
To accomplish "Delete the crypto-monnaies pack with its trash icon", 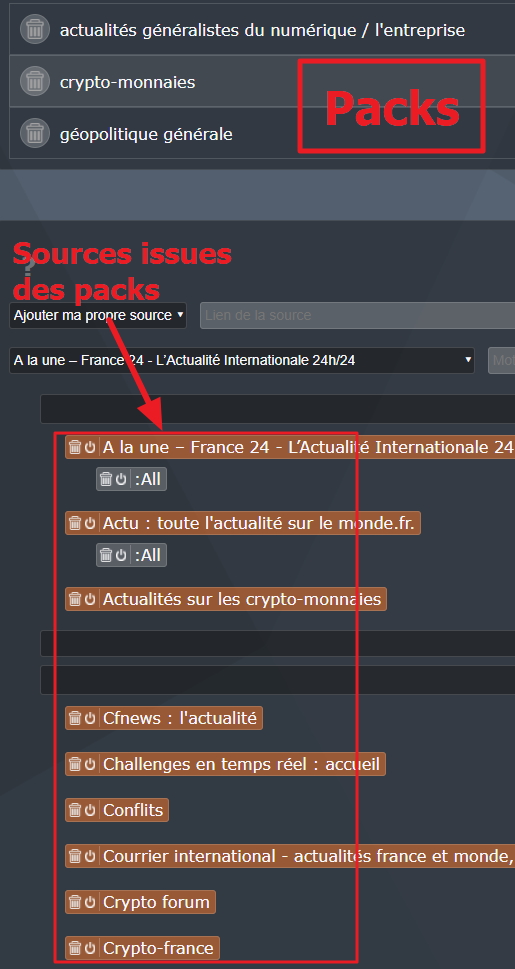I will coord(35,82).
